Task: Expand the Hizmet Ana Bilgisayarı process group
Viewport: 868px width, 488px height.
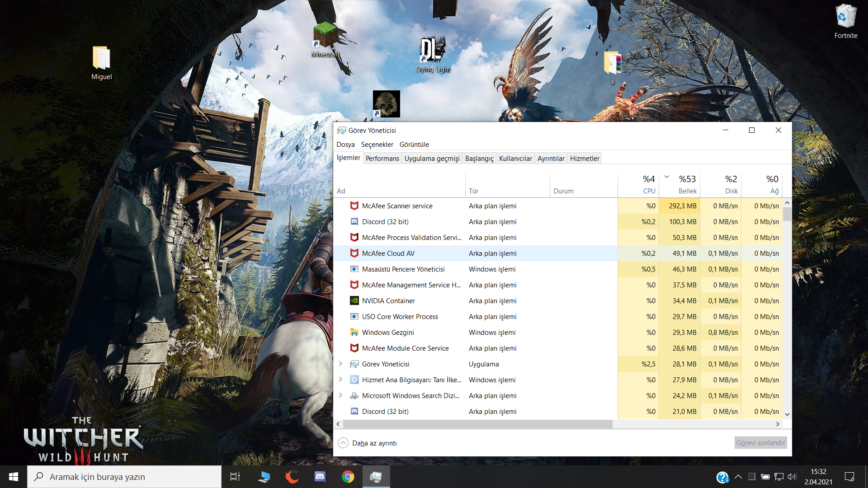Action: click(x=340, y=380)
